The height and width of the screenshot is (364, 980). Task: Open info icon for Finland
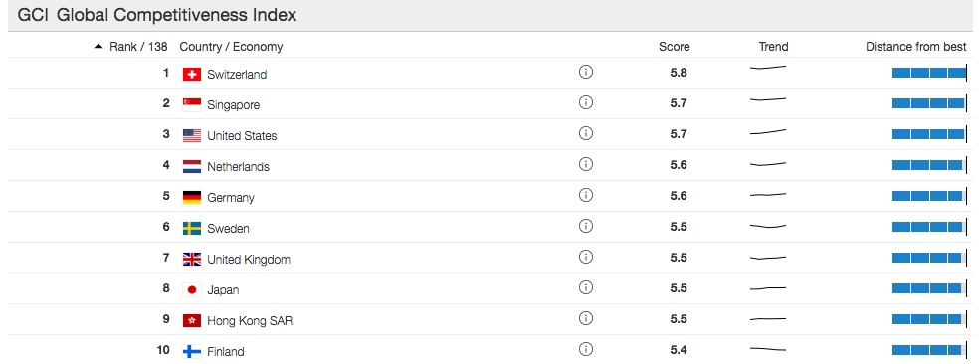coord(586,349)
